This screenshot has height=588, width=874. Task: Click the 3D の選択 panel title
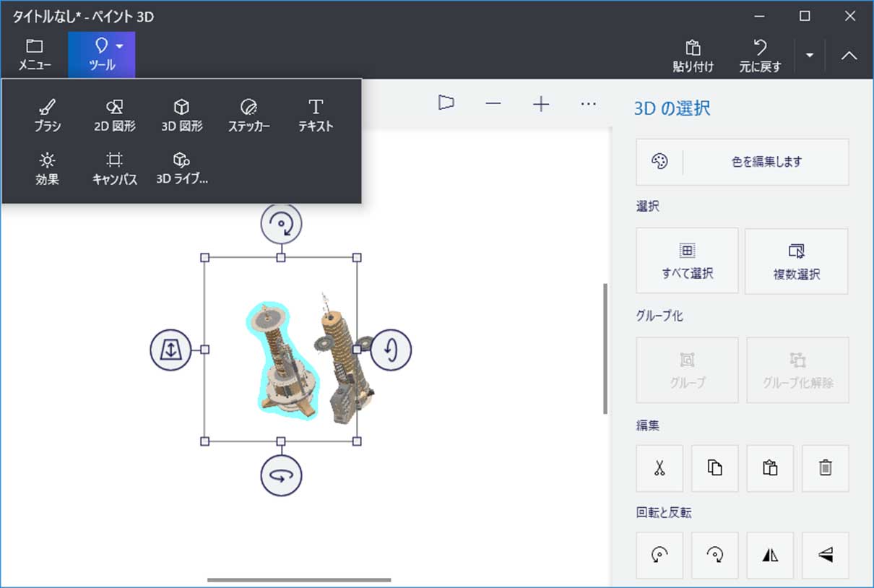coord(672,109)
